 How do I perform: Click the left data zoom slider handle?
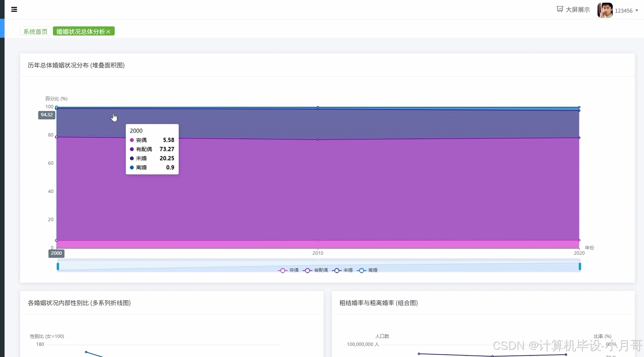58,266
